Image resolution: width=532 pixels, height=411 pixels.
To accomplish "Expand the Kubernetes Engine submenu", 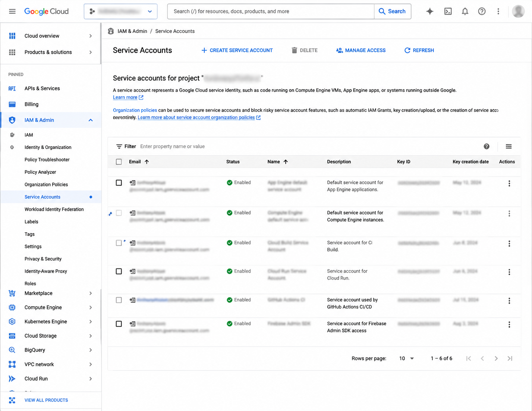I will [91, 322].
